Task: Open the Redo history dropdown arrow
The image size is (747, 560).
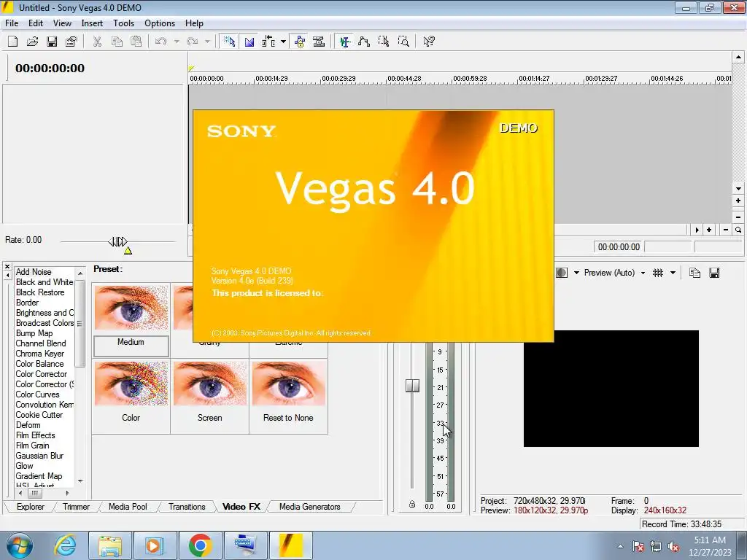Action: (207, 42)
